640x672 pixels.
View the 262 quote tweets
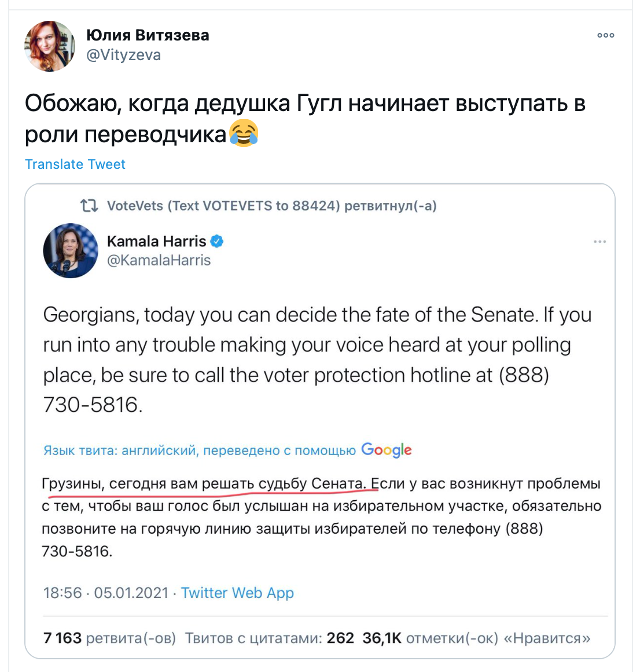[x=270, y=638]
